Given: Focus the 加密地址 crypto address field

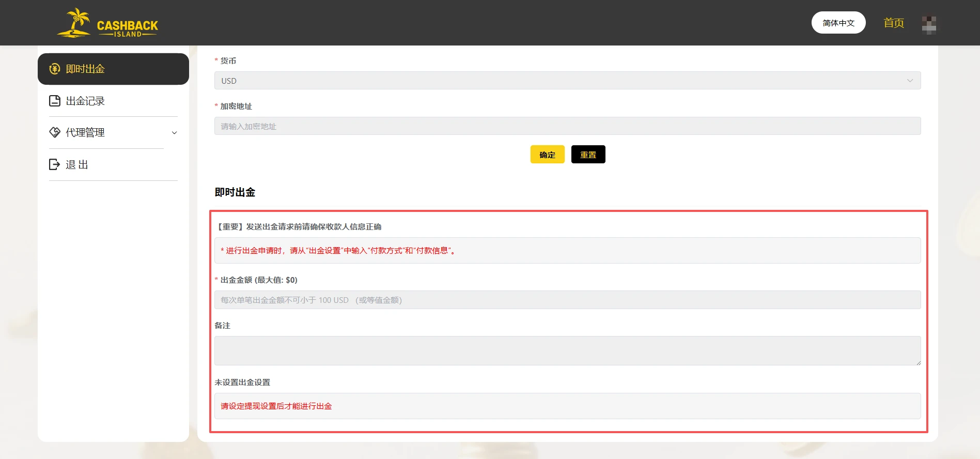Looking at the screenshot, I should coord(567,126).
